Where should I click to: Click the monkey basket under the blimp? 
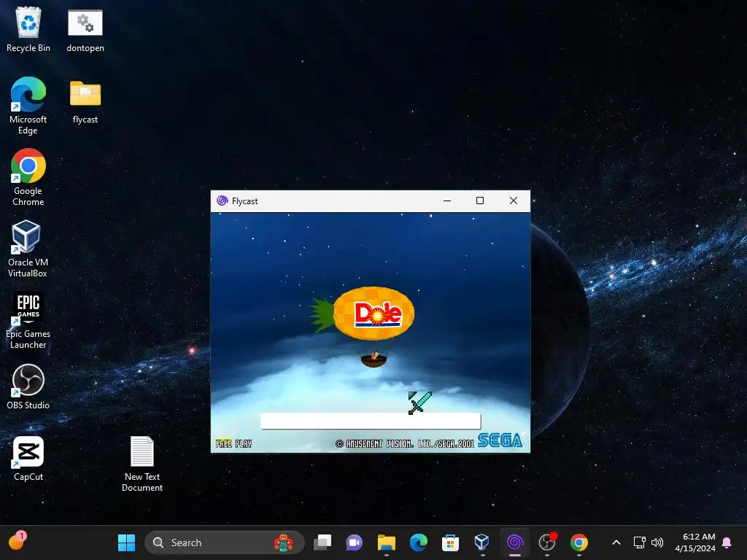374,359
